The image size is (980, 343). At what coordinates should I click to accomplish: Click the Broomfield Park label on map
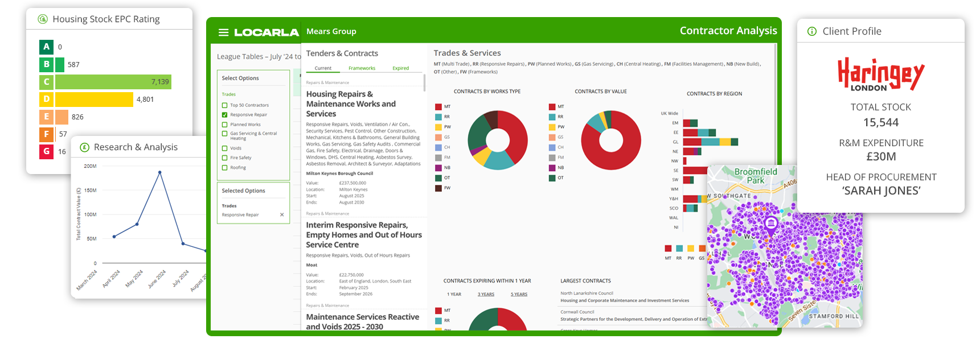pyautogui.click(x=756, y=176)
